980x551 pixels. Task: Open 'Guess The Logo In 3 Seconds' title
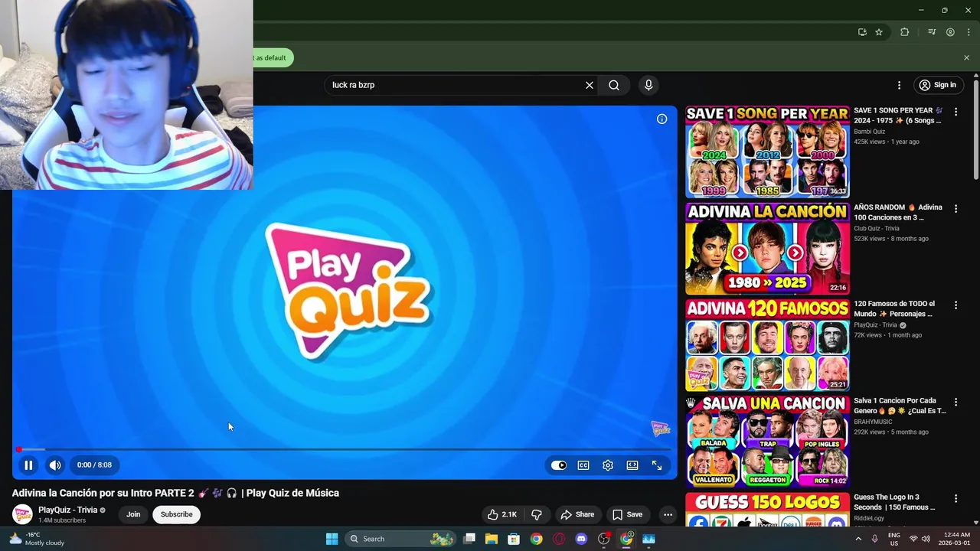point(894,502)
